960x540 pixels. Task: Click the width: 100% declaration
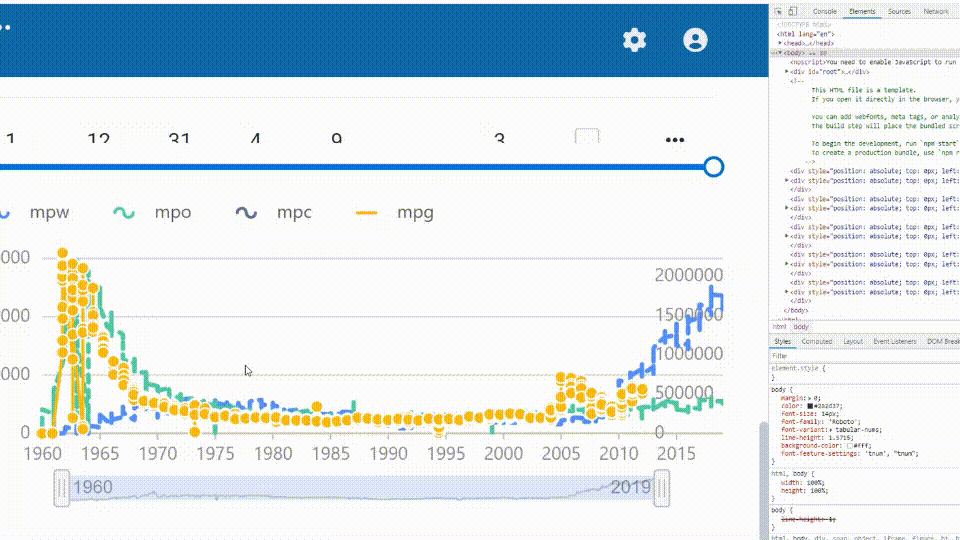tap(803, 482)
